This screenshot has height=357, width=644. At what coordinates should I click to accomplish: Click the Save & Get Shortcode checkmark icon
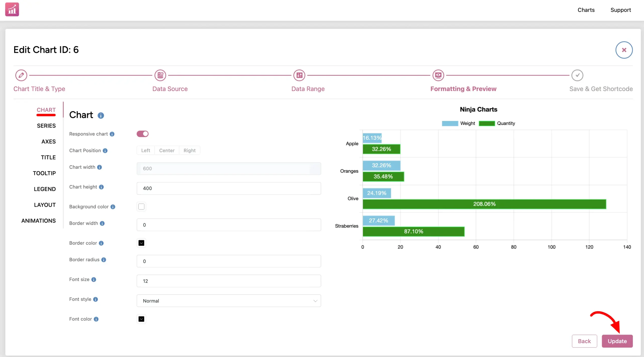(577, 75)
